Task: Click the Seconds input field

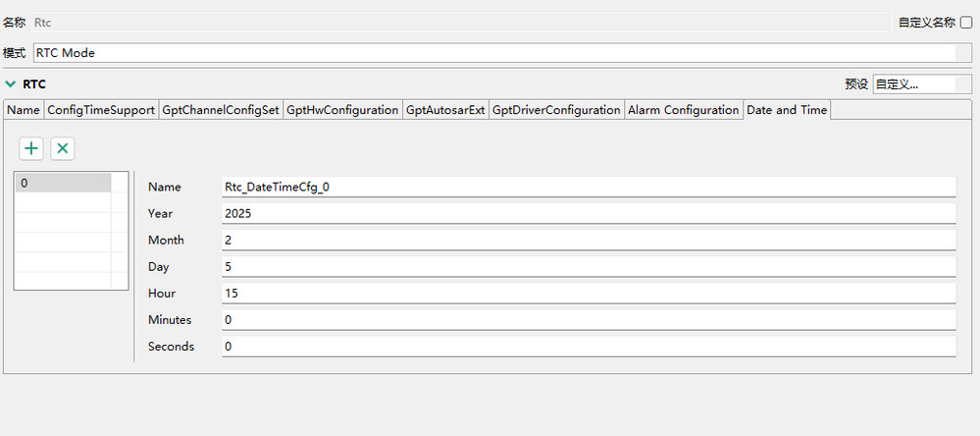Action: 589,346
